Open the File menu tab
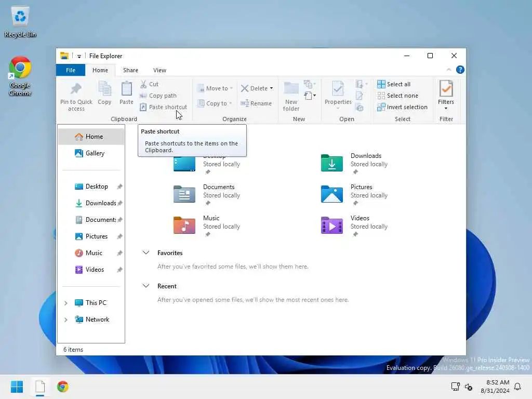The image size is (532, 399). (x=71, y=70)
